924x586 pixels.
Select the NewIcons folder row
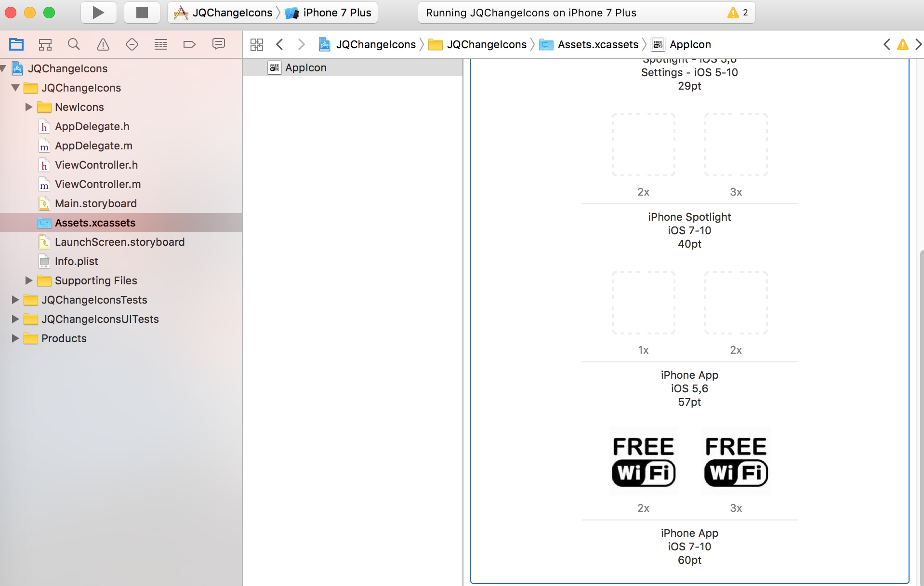click(121, 107)
